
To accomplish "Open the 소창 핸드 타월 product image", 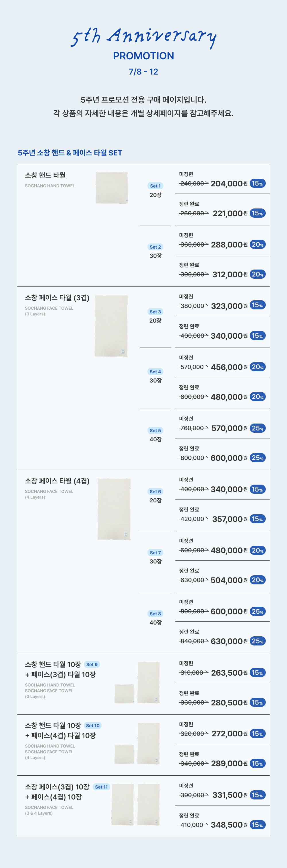I will [112, 188].
